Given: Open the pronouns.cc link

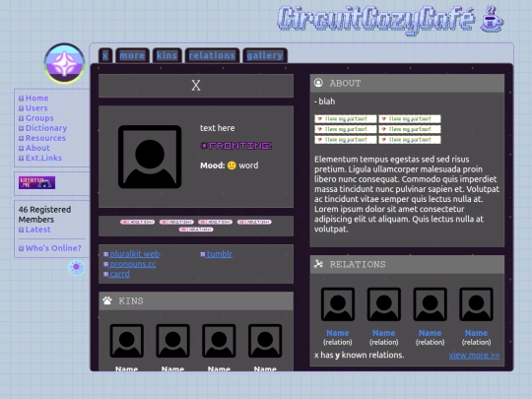Looking at the screenshot, I should (x=133, y=264).
